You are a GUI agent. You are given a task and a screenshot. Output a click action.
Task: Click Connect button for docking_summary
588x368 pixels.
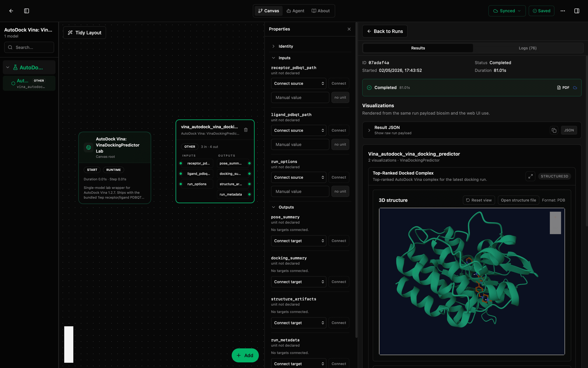[x=339, y=282]
